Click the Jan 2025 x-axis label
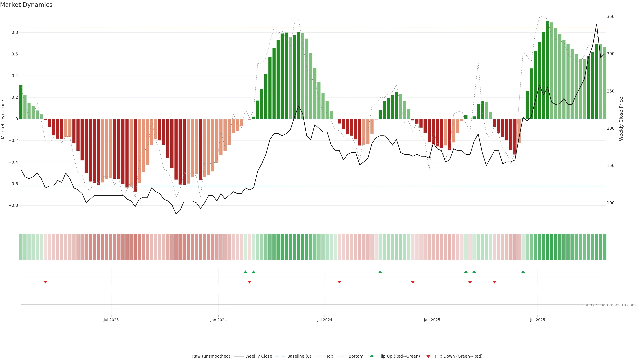The width and height of the screenshot is (644, 362). pos(432,320)
